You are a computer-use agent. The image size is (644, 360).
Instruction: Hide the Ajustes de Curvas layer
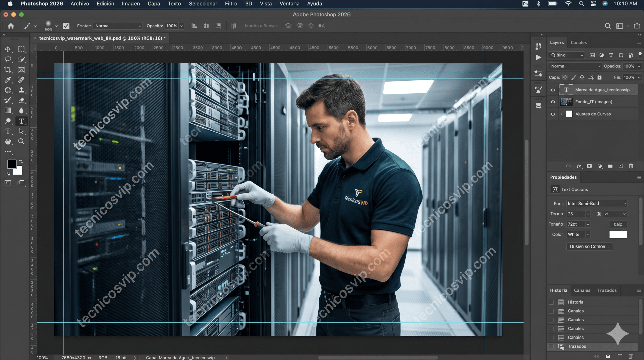(553, 114)
